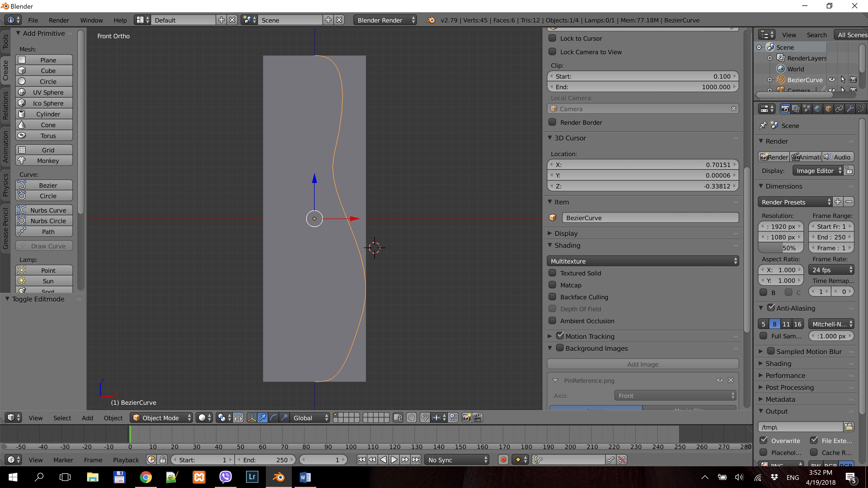This screenshot has height=488, width=868.
Task: Expand the Display panel
Action: pos(566,233)
